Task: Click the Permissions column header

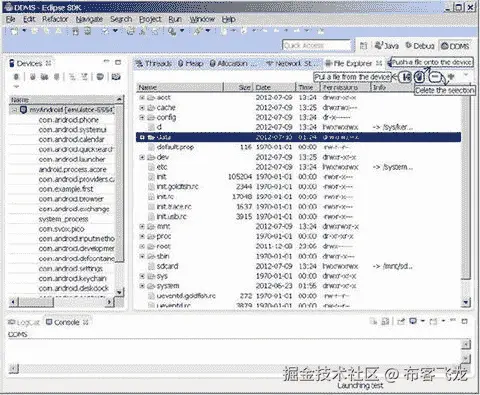Action: [346, 87]
